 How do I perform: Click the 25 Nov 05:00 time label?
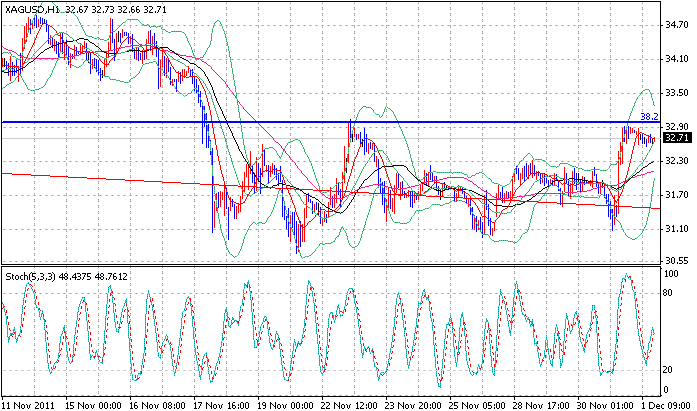pos(477,406)
